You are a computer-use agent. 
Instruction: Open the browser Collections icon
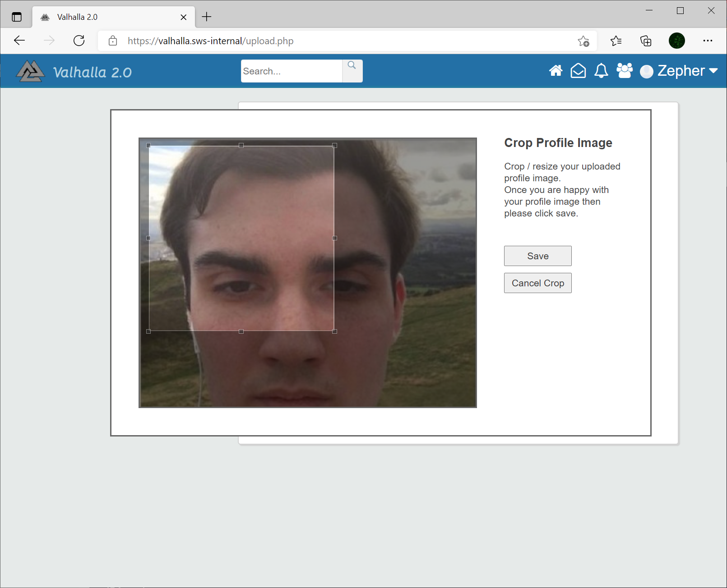(x=646, y=41)
